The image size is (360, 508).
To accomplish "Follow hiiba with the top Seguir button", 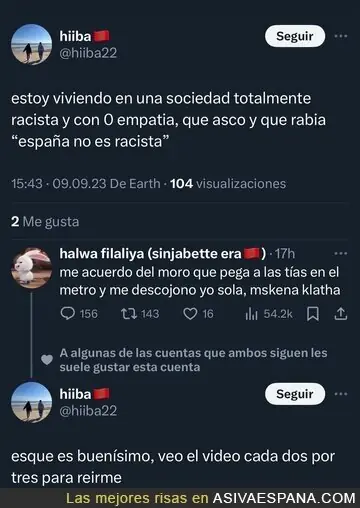I will click(x=295, y=36).
